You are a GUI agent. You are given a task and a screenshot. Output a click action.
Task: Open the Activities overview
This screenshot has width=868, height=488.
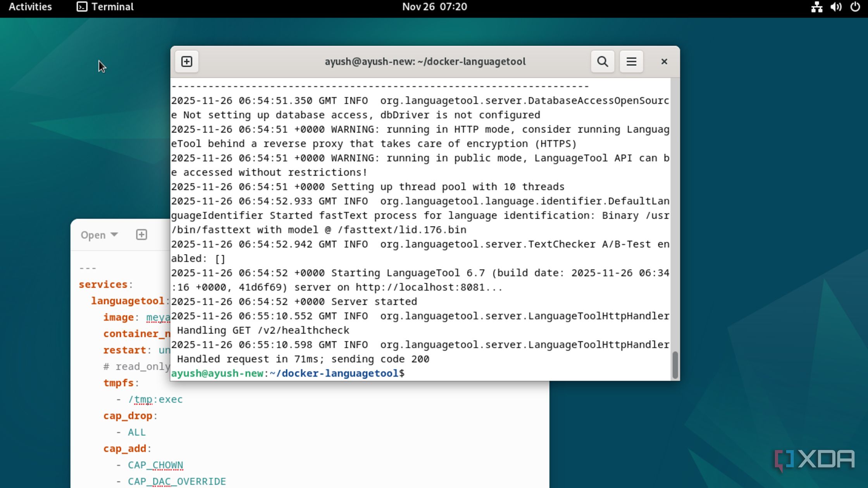point(30,7)
